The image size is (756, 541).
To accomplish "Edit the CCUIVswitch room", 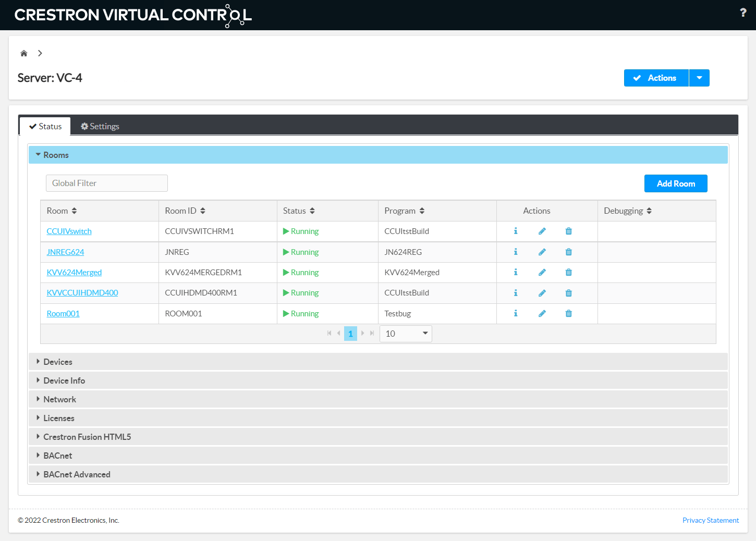I will (x=542, y=231).
